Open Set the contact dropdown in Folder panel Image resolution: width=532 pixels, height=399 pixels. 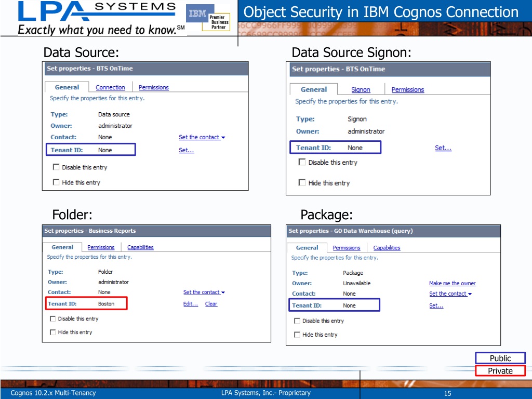click(204, 292)
